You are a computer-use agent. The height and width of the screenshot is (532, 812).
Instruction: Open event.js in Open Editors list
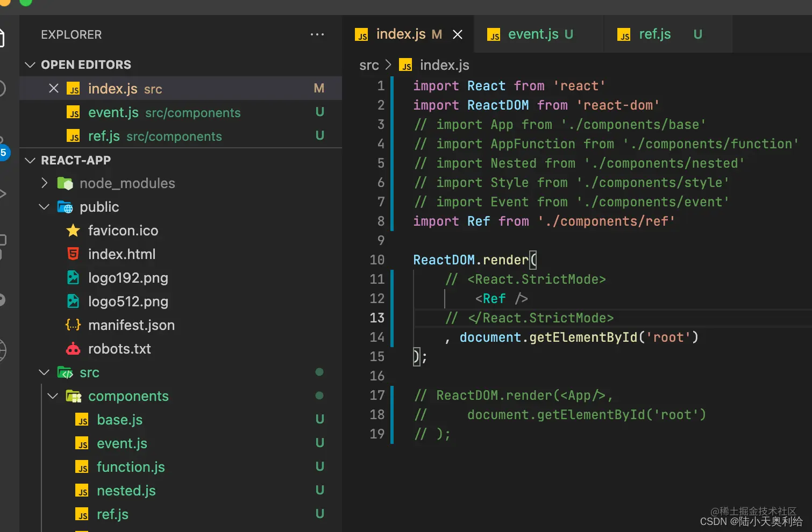tap(181, 112)
